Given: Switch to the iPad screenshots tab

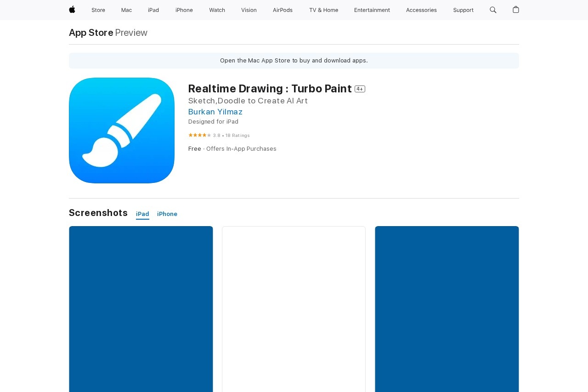Looking at the screenshot, I should click(142, 214).
